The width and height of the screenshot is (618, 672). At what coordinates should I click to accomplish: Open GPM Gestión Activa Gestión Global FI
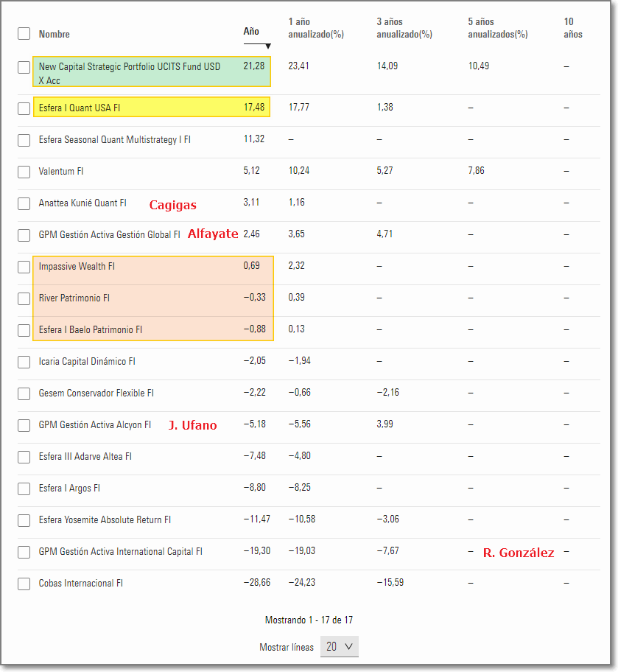click(x=109, y=235)
